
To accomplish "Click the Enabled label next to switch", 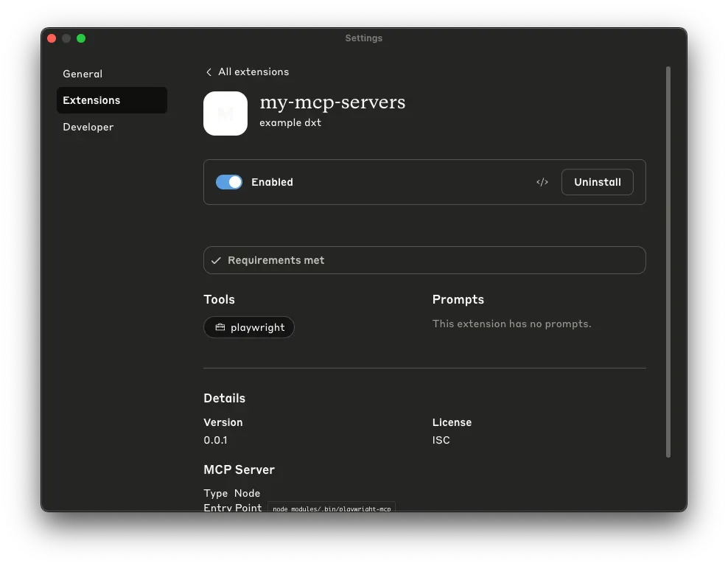I will click(272, 182).
